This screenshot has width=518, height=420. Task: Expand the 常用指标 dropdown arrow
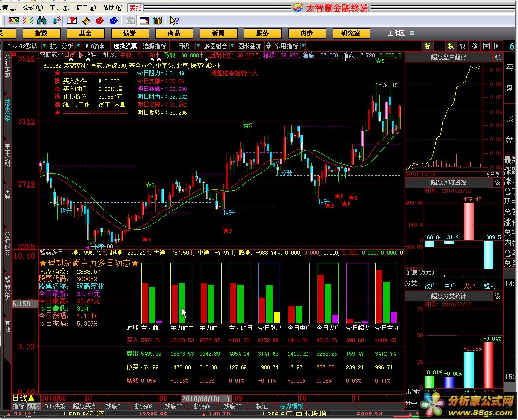click(303, 46)
